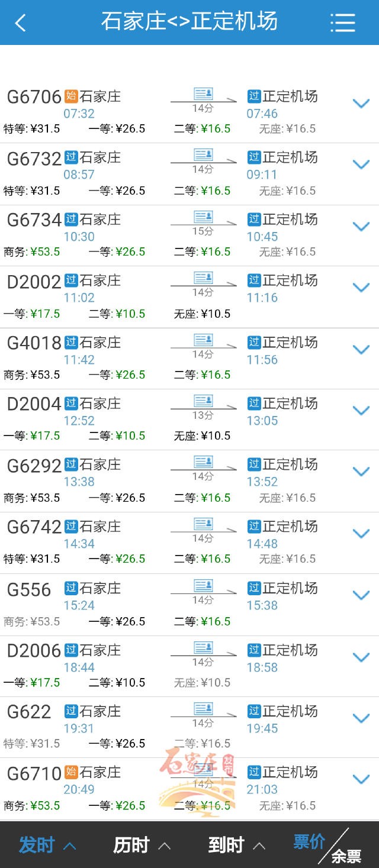Screen dimensions: 379x868
Task: Sort by 发时 departure time
Action: tap(47, 845)
